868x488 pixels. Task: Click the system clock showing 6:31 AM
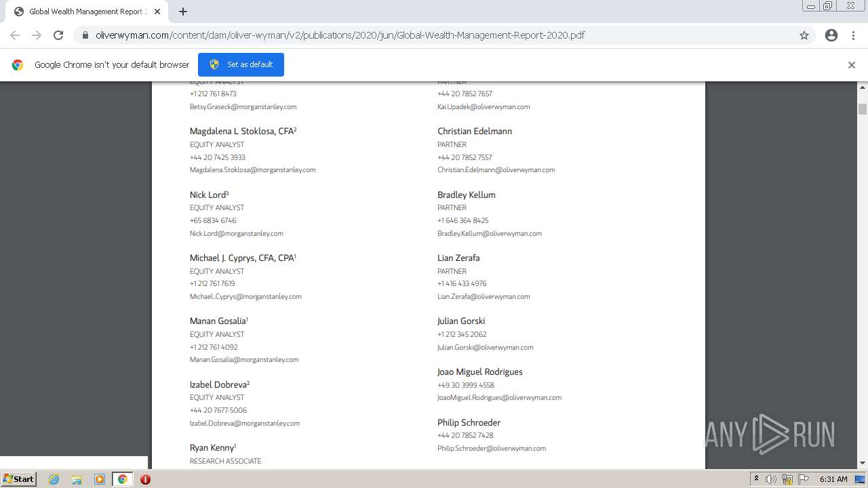(833, 479)
